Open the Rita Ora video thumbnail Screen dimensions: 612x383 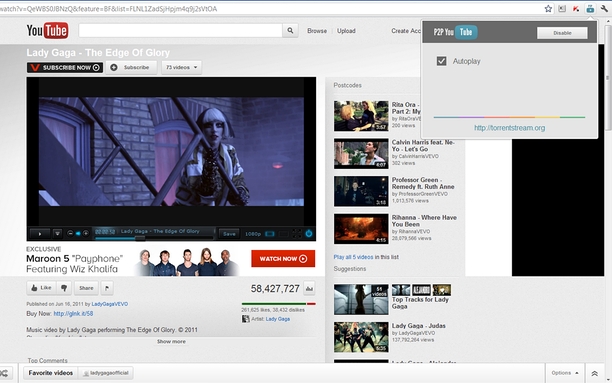[x=361, y=116]
